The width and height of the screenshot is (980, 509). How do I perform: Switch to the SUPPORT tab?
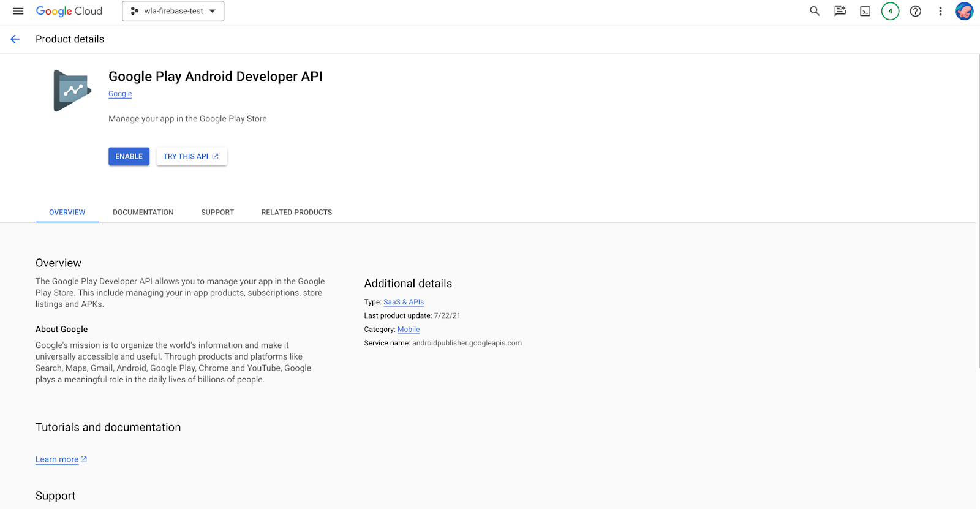[x=217, y=213]
